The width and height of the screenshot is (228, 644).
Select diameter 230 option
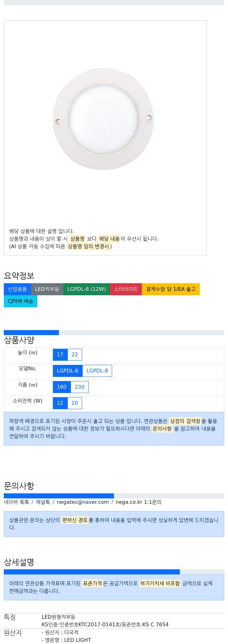tap(79, 387)
